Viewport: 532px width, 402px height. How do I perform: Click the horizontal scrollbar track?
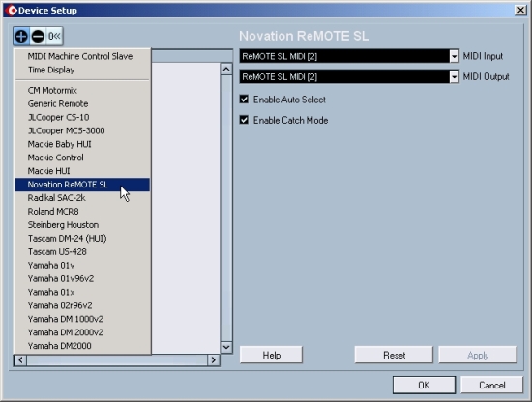pyautogui.click(x=117, y=360)
